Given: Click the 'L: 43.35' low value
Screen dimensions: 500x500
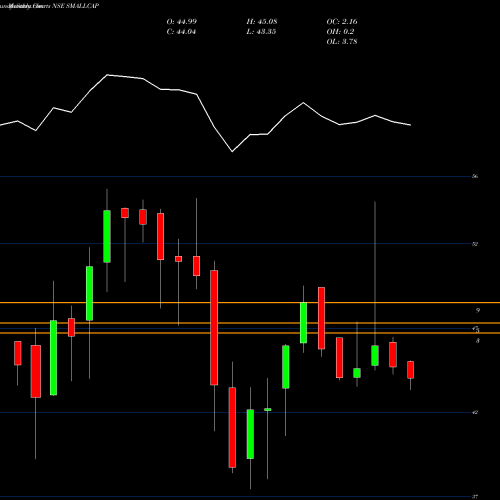Looking at the screenshot, I should 261,32.
